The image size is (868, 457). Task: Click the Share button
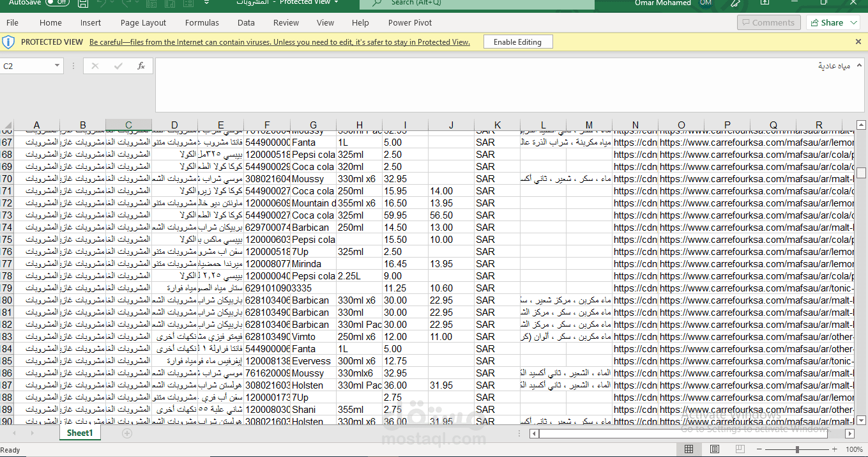coord(827,22)
